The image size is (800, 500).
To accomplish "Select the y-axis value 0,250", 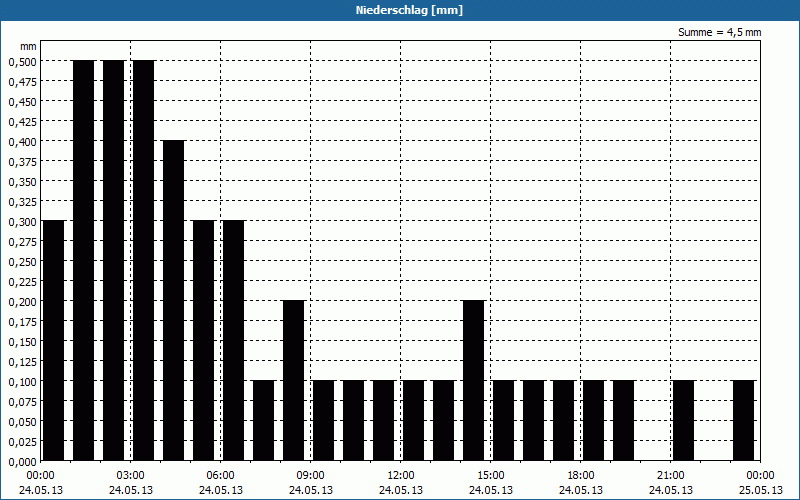I will (23, 262).
